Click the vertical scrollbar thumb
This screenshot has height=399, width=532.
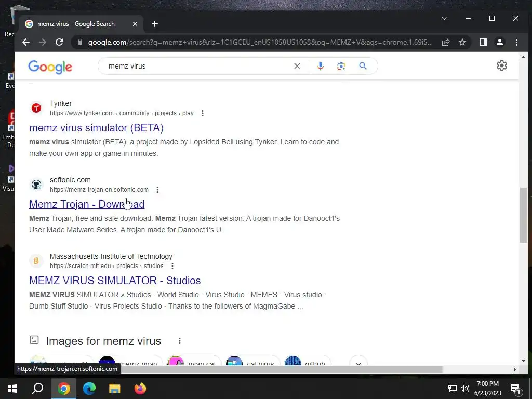click(523, 215)
